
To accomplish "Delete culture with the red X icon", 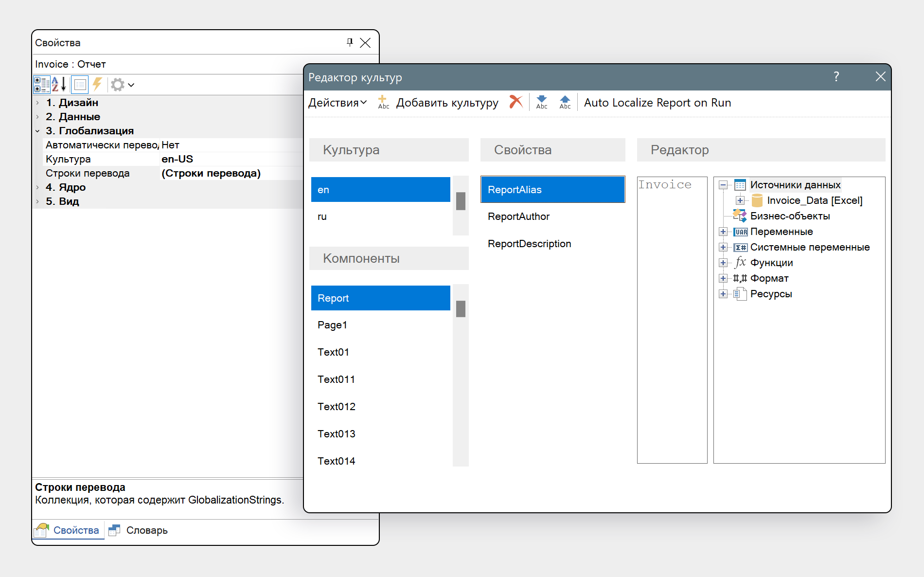I will [x=516, y=102].
